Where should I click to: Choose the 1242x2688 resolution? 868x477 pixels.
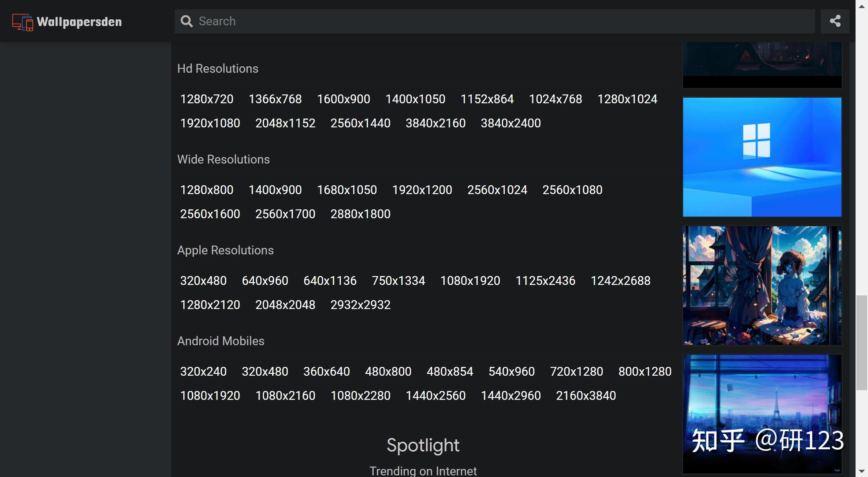pos(620,281)
